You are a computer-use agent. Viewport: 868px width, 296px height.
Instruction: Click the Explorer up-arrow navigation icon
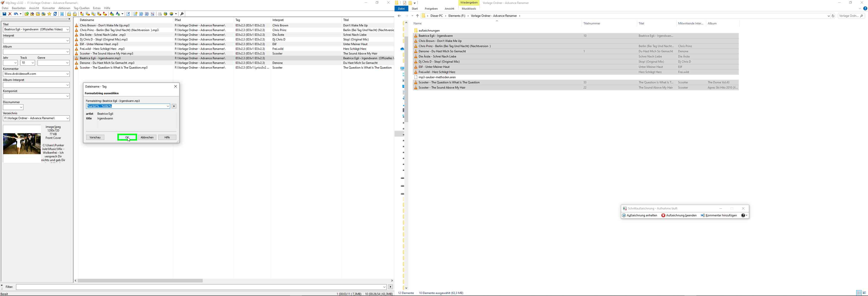pyautogui.click(x=417, y=16)
